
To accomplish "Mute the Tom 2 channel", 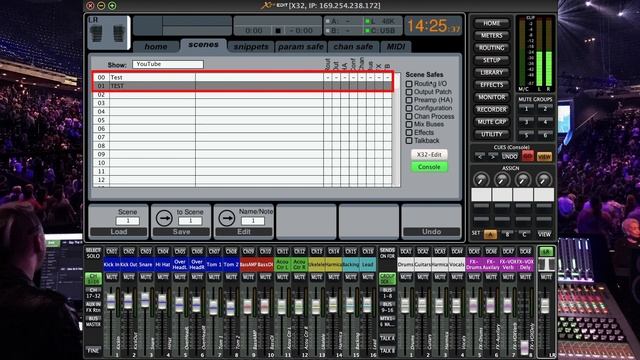I will 231,277.
